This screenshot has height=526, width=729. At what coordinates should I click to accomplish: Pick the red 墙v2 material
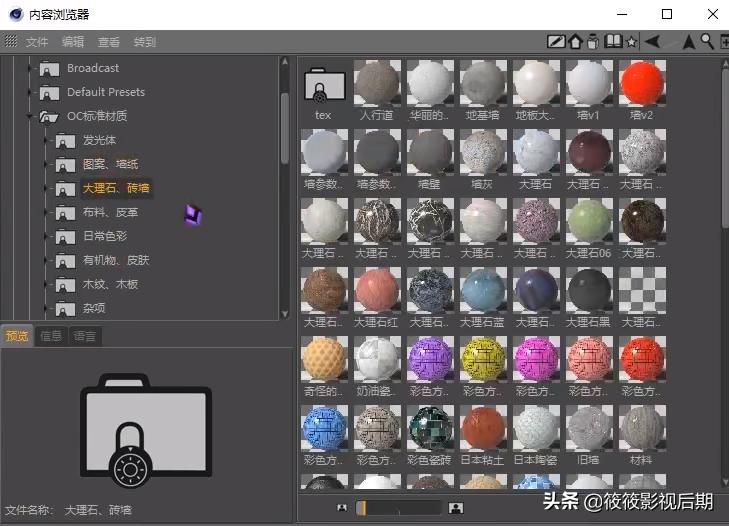pos(642,83)
